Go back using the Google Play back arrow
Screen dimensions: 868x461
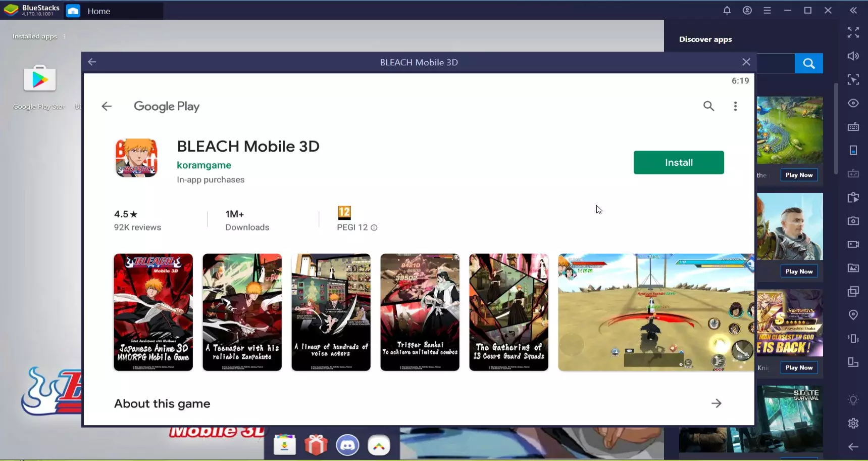[x=107, y=106]
